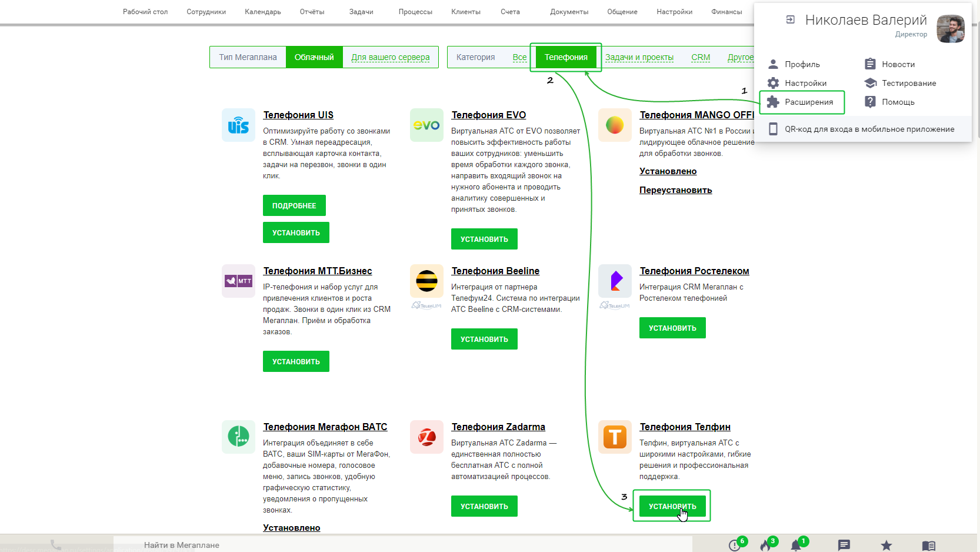Open Тестирование in the user menu
980x552 pixels.
point(909,83)
